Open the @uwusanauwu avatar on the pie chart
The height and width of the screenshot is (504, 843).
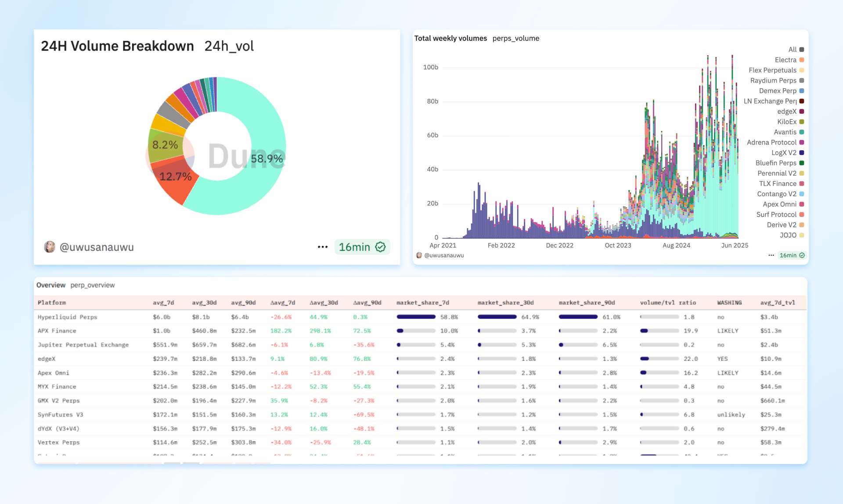click(50, 247)
